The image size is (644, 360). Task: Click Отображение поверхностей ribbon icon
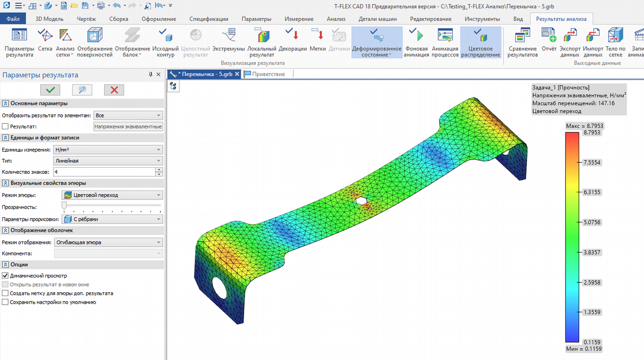pyautogui.click(x=95, y=43)
